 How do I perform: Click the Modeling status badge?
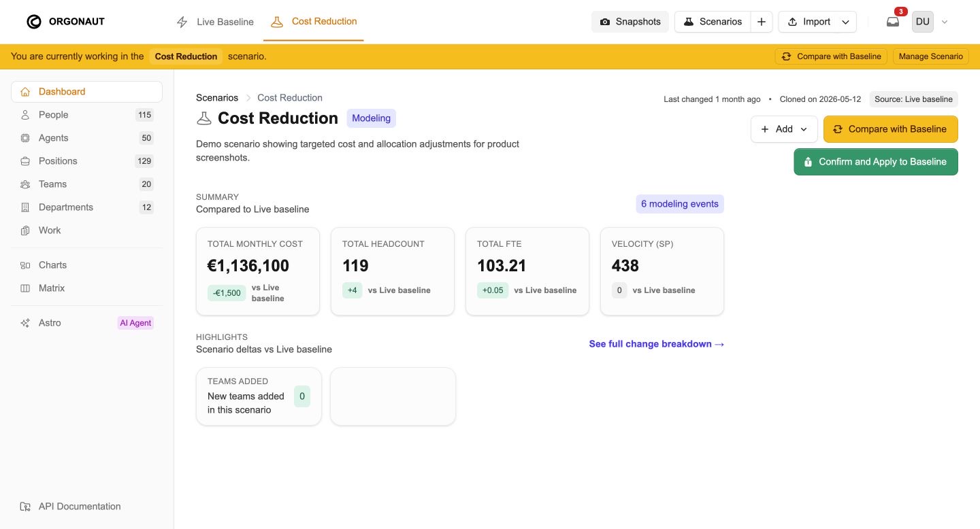(x=372, y=118)
